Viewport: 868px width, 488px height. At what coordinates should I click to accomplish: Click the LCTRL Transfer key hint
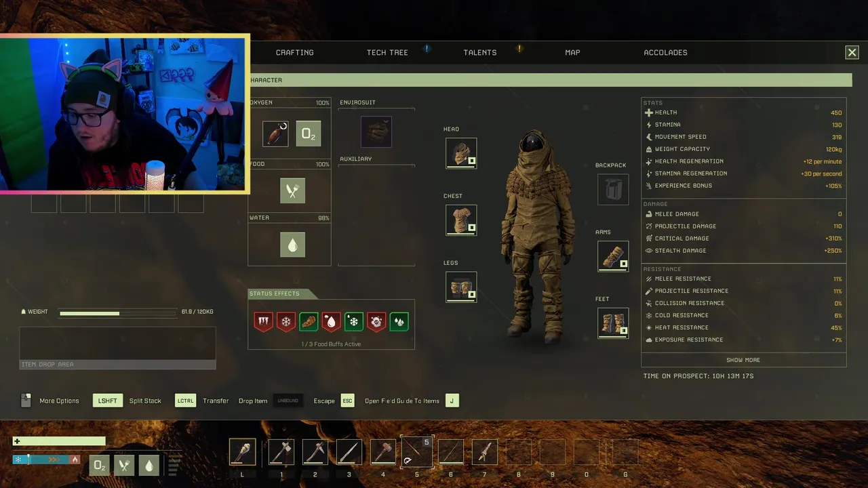(186, 401)
